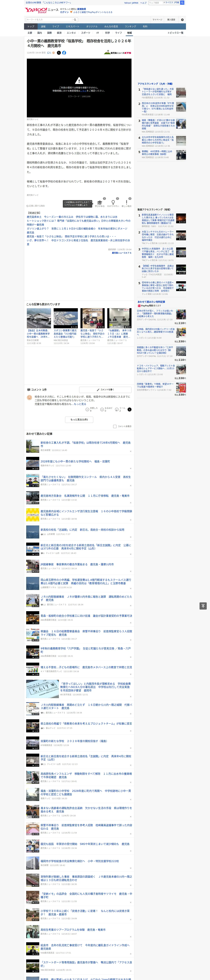Expand comment with もっと見る inline link
Image resolution: width=210 pixels, height=980 pixels.
[80, 404]
